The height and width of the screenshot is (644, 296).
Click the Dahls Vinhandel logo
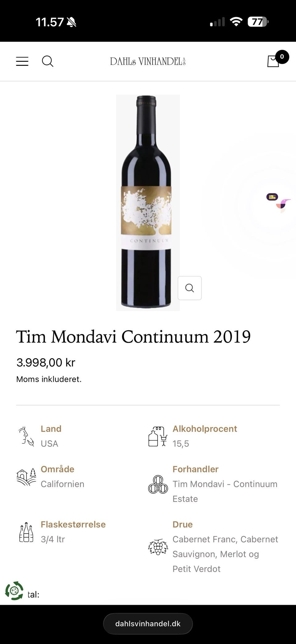[148, 61]
